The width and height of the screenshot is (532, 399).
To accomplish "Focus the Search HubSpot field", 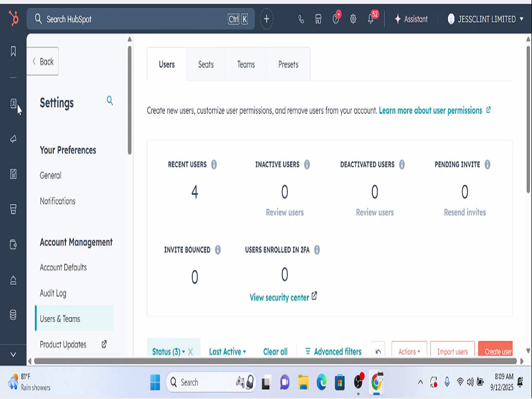I will pyautogui.click(x=140, y=19).
